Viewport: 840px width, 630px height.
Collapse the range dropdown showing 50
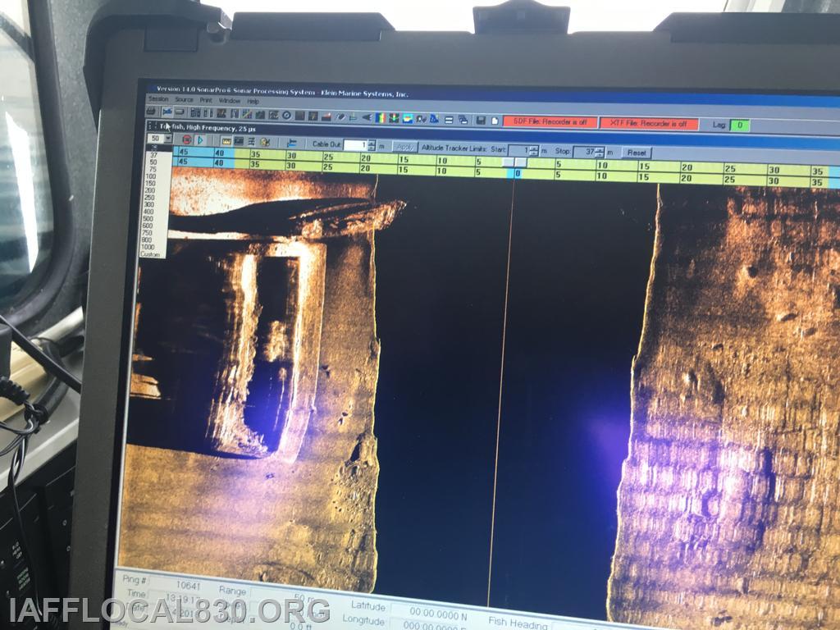coord(168,138)
